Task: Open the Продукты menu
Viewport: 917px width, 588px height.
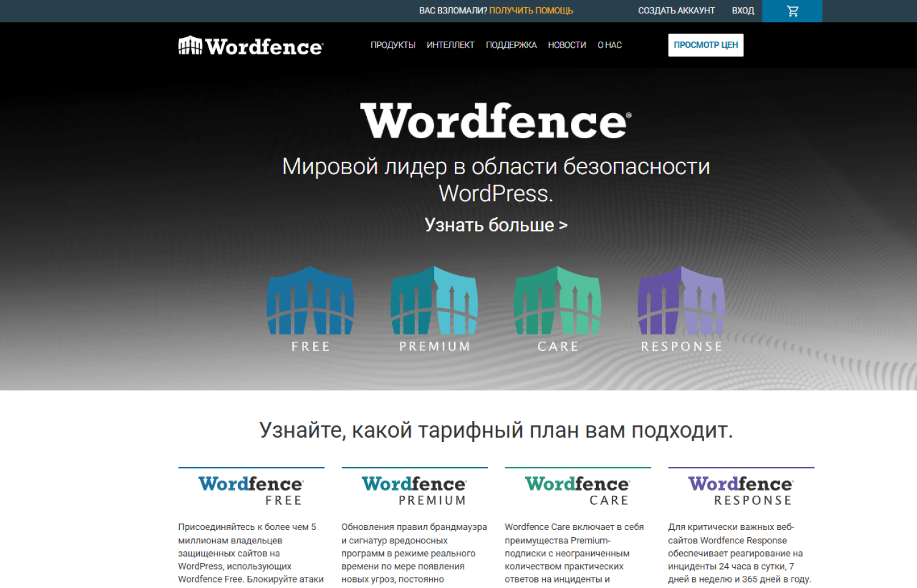Action: click(x=392, y=45)
